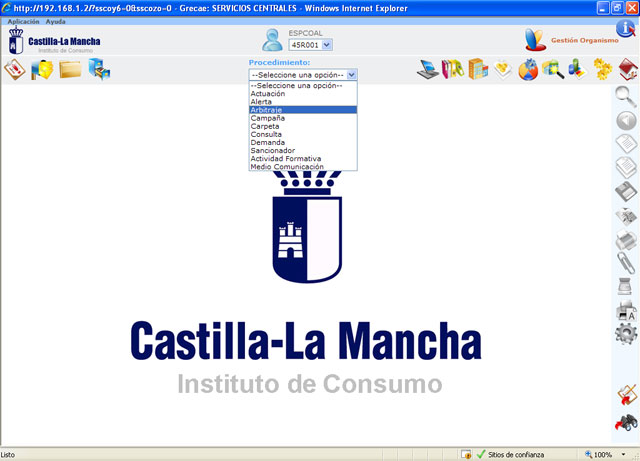Choose Carpeta from the procedure list
This screenshot has width=640, height=461.
click(303, 126)
